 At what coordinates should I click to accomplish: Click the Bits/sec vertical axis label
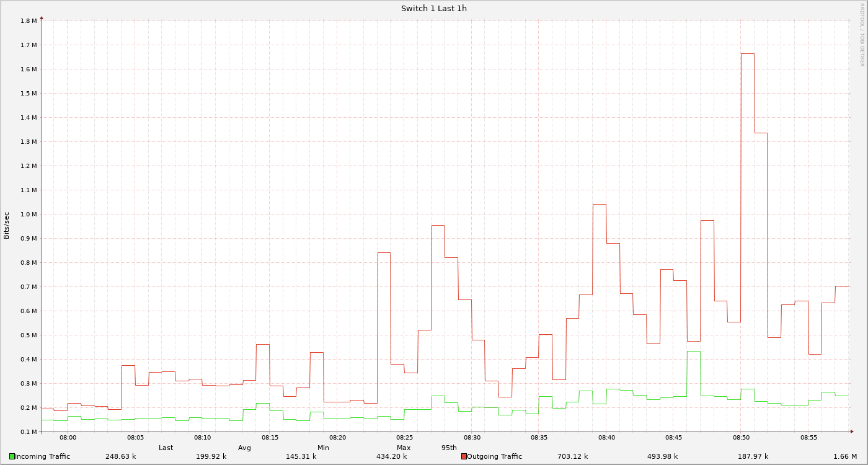pos(7,226)
